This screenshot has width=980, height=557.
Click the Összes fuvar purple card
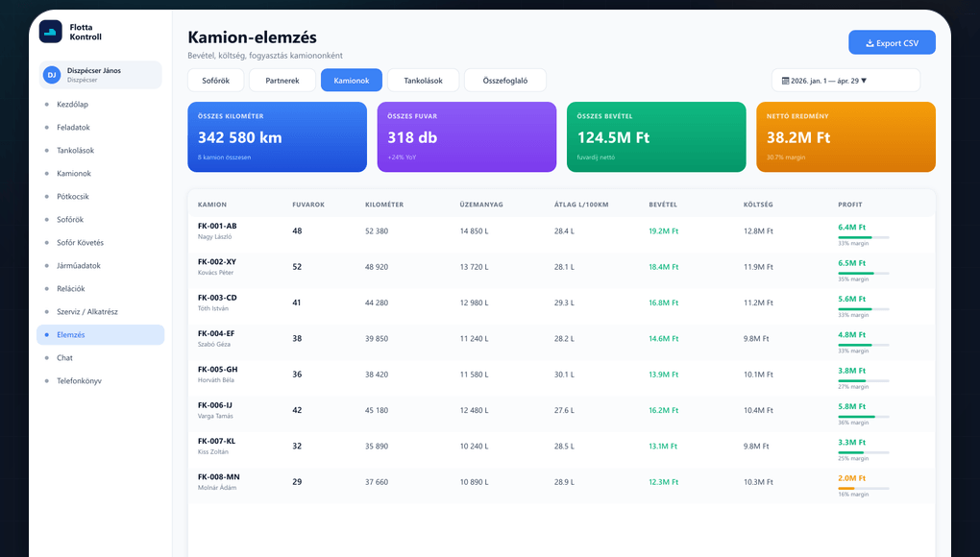467,136
